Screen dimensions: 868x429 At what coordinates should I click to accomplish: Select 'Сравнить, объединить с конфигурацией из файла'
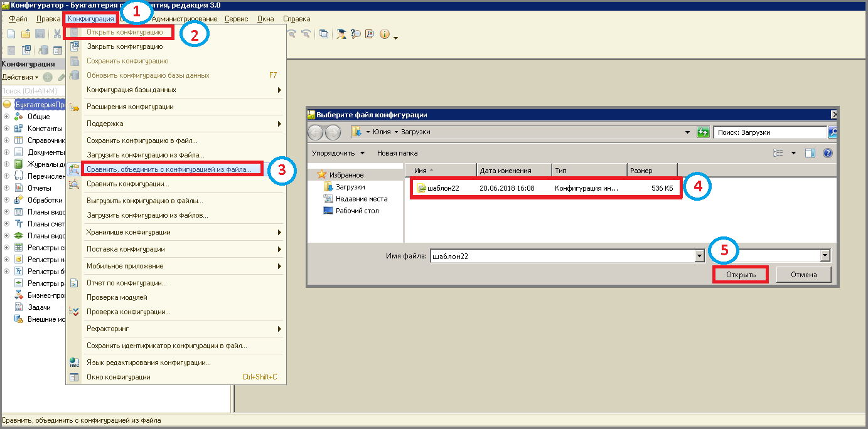pos(168,169)
